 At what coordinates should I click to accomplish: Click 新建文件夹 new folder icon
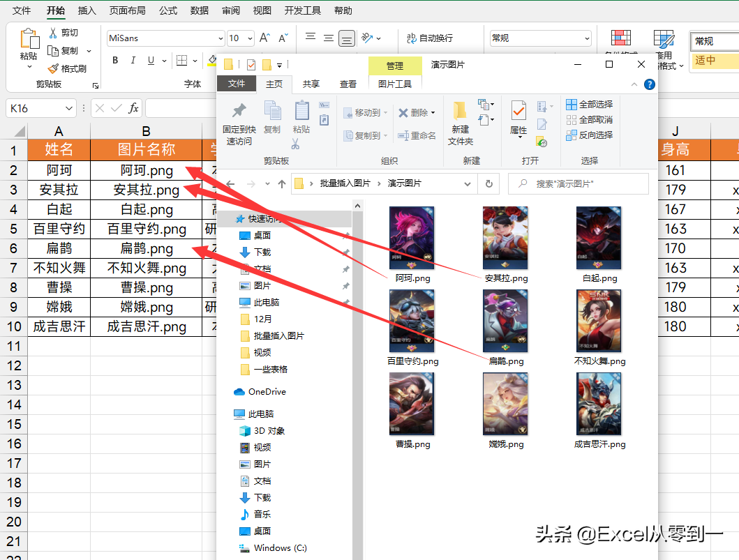pos(460,110)
